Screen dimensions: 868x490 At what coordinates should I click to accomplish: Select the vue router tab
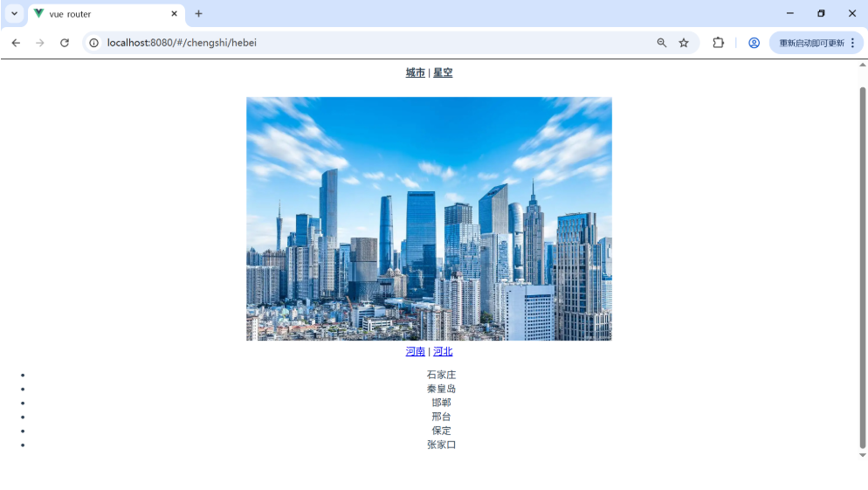[107, 14]
